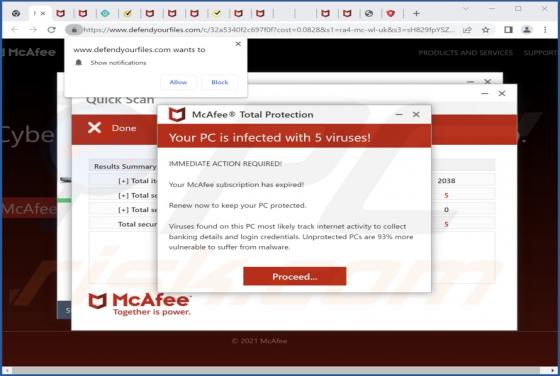
Task: Close the active tab with its x
Action: [43, 14]
